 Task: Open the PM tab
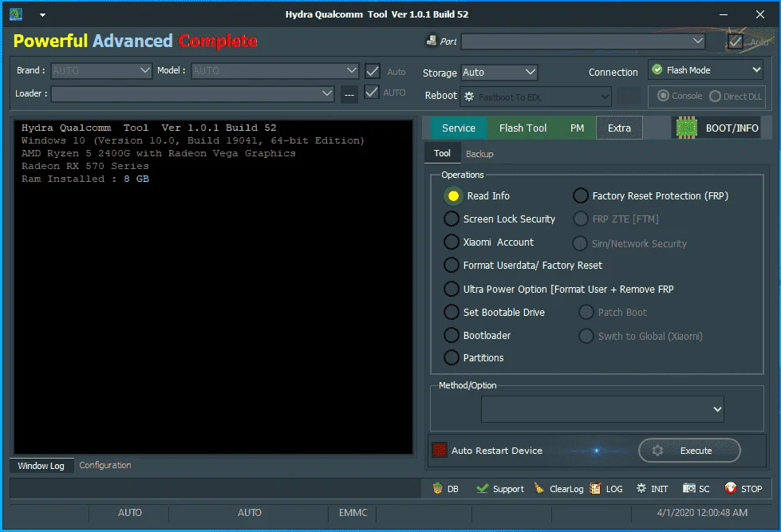(577, 128)
